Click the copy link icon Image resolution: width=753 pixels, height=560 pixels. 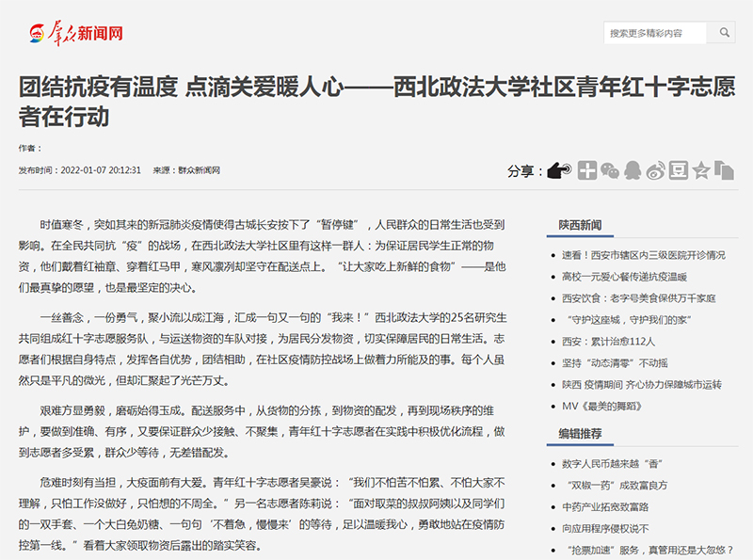[724, 170]
